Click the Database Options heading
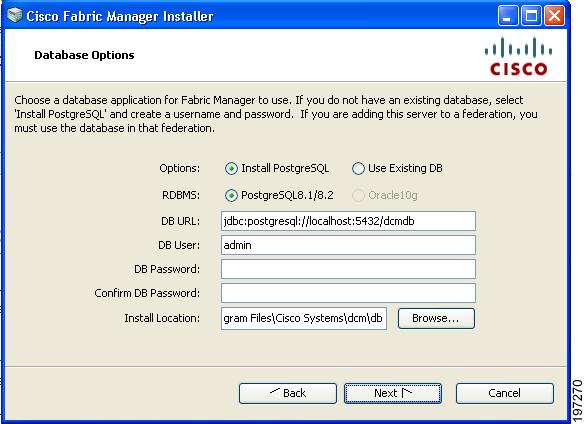585x424 pixels. [84, 55]
